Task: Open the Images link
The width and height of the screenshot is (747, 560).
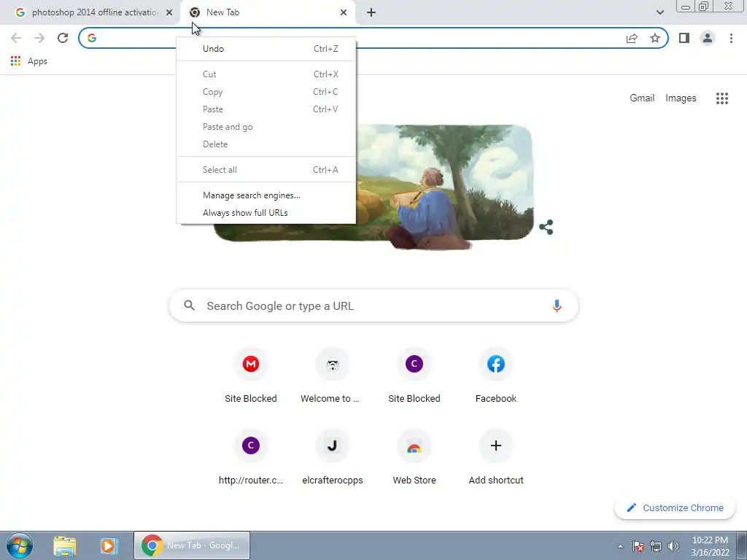Action: click(x=681, y=98)
